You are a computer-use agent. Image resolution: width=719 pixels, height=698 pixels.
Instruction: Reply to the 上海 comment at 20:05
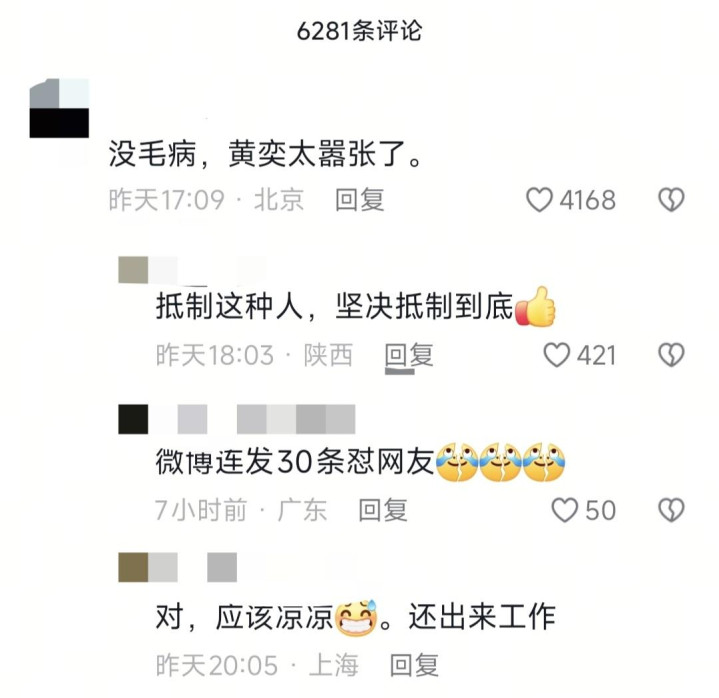[x=414, y=665]
